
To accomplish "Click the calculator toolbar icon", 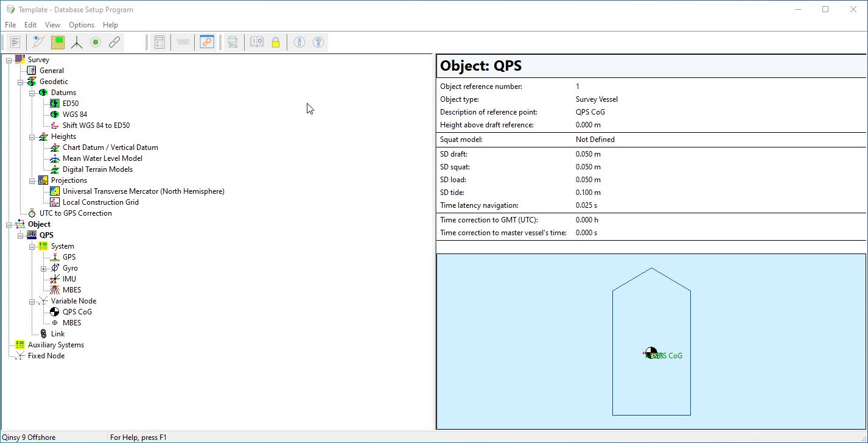I will [x=159, y=42].
